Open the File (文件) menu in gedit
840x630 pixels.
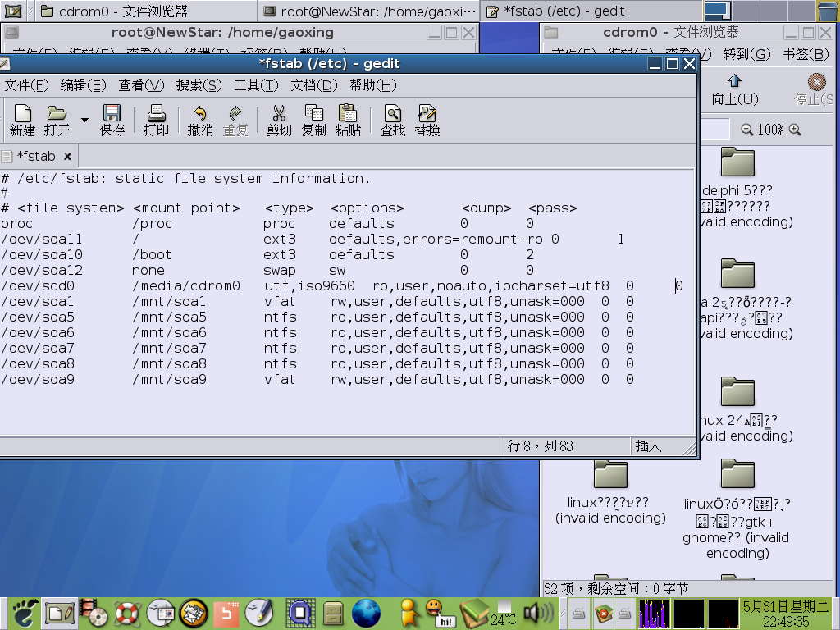26,85
